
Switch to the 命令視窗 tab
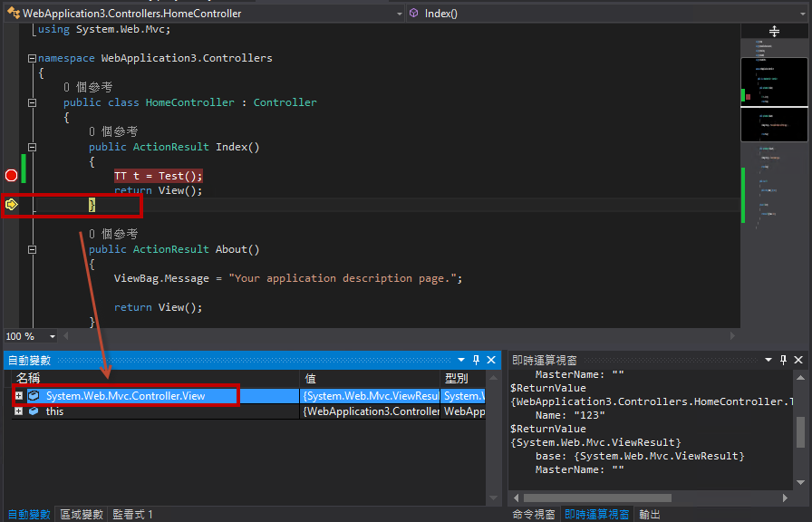pos(534,514)
